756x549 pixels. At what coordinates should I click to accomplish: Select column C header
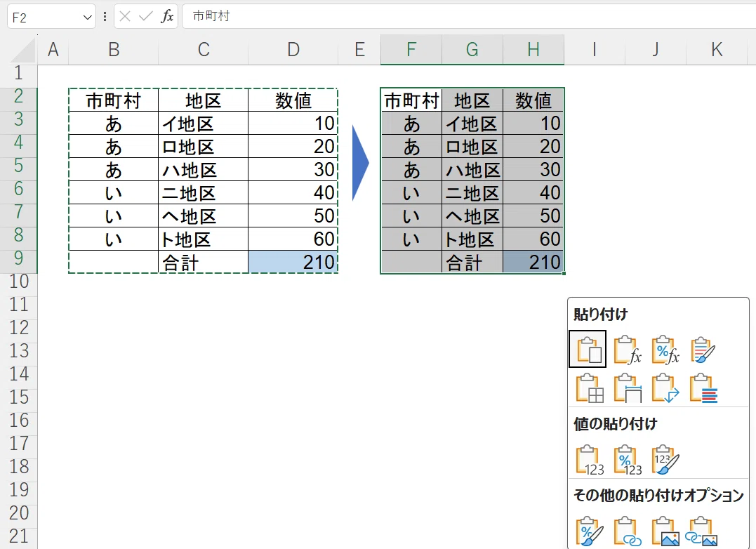click(x=204, y=50)
